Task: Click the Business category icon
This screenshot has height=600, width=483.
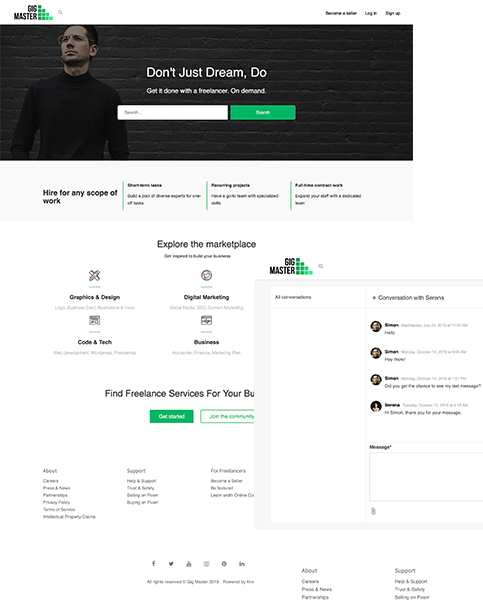Action: (x=206, y=320)
